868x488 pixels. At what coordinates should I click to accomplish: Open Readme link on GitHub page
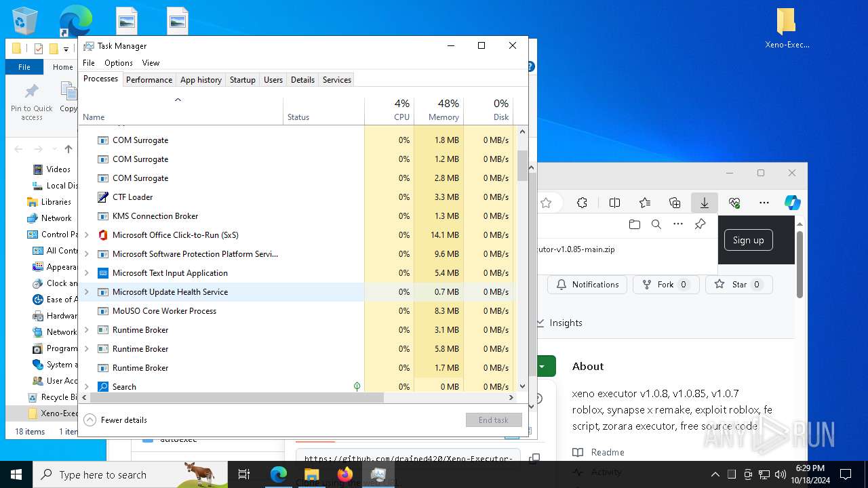coord(608,452)
